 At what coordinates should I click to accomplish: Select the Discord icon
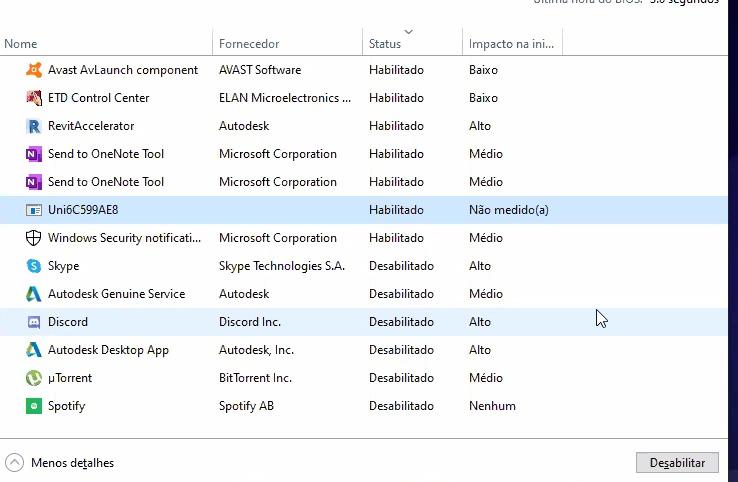[x=33, y=322]
